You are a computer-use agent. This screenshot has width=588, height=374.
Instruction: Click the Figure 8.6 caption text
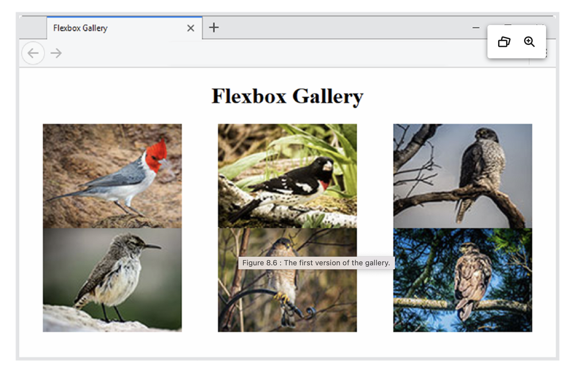316,263
